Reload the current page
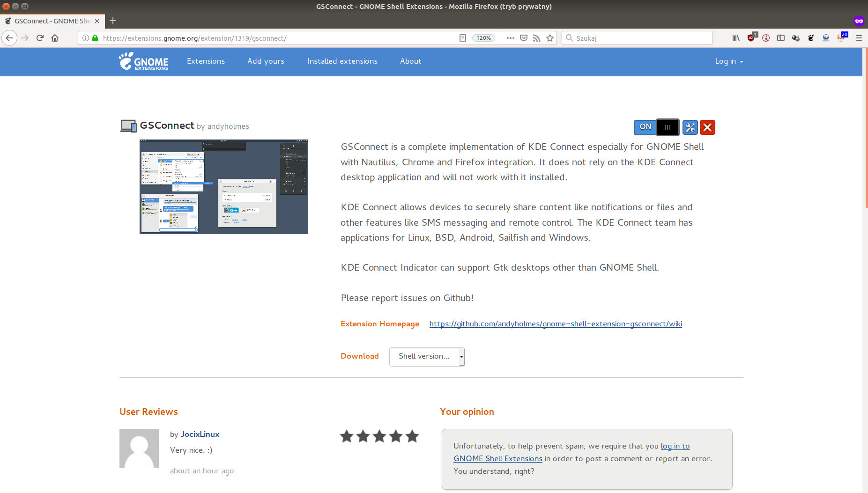This screenshot has width=868, height=493. point(40,38)
